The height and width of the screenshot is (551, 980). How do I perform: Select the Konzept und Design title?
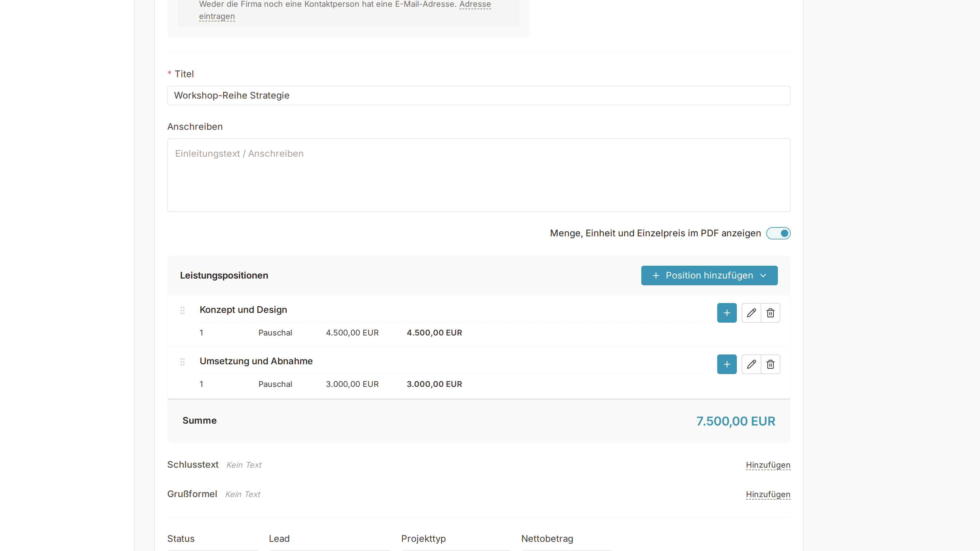click(243, 309)
